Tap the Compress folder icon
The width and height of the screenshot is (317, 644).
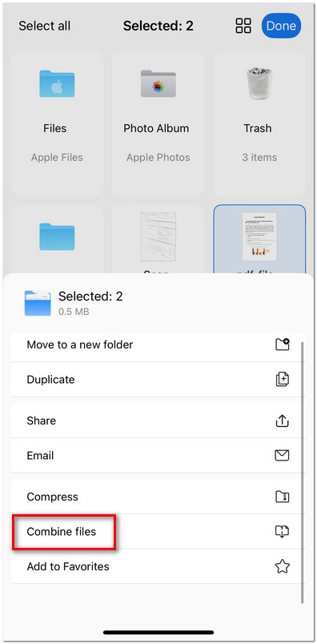pyautogui.click(x=282, y=497)
